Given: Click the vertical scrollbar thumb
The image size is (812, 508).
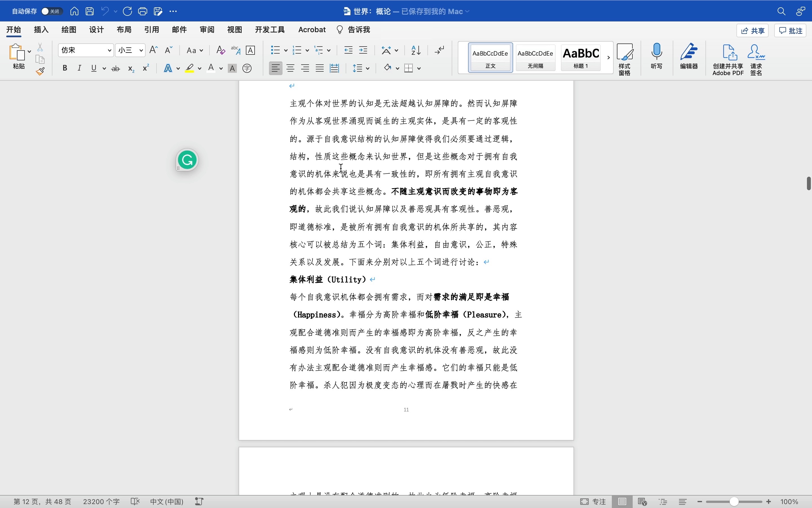Looking at the screenshot, I should (x=809, y=183).
